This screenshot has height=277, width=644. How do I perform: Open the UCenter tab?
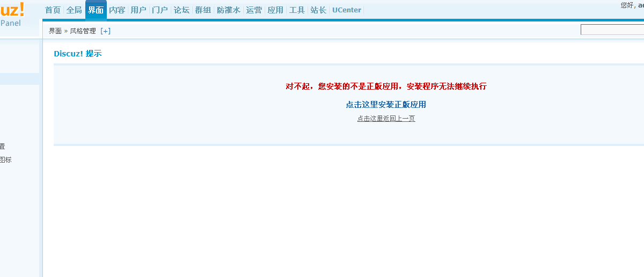(347, 10)
